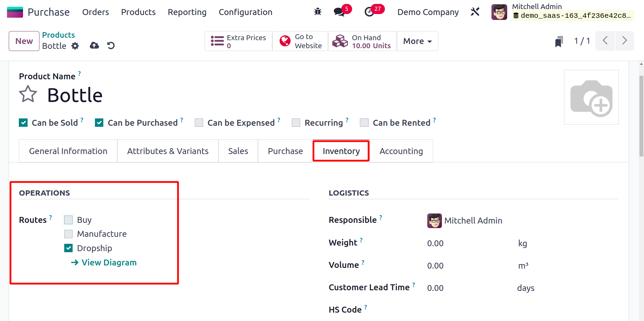Image resolution: width=644 pixels, height=321 pixels.
Task: Open the conversations chat icon
Action: pyautogui.click(x=339, y=12)
